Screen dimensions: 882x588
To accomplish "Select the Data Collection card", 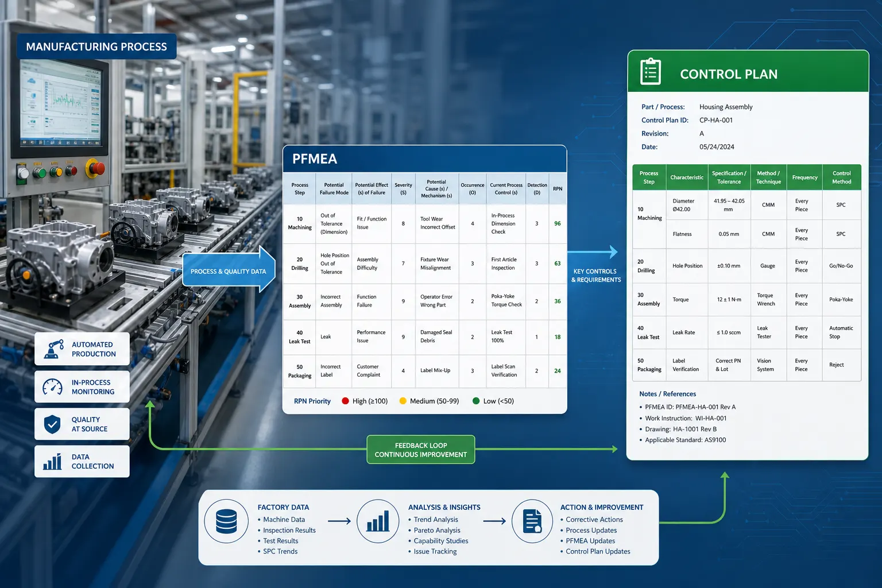I will click(82, 461).
